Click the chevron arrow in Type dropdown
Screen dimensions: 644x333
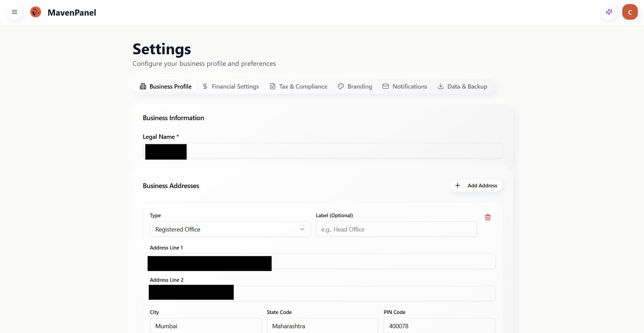coord(302,229)
